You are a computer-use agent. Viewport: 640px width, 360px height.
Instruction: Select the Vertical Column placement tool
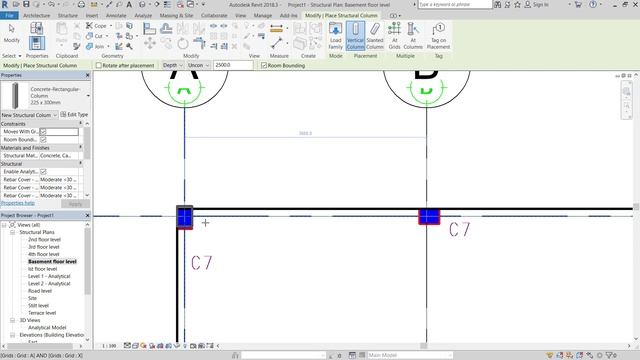(x=355, y=36)
